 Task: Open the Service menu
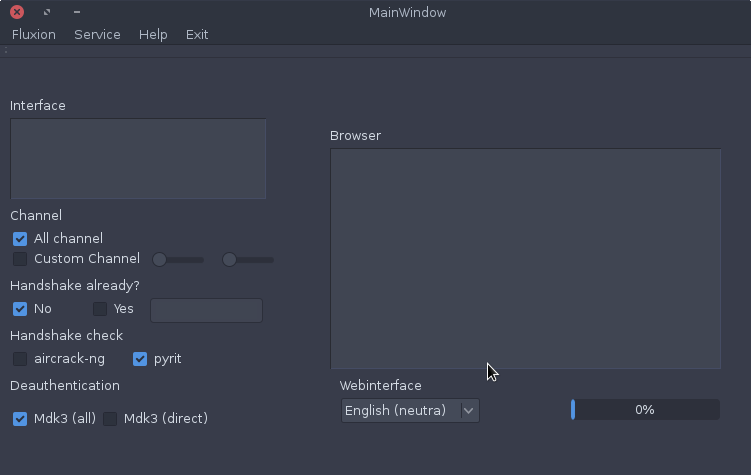point(97,34)
